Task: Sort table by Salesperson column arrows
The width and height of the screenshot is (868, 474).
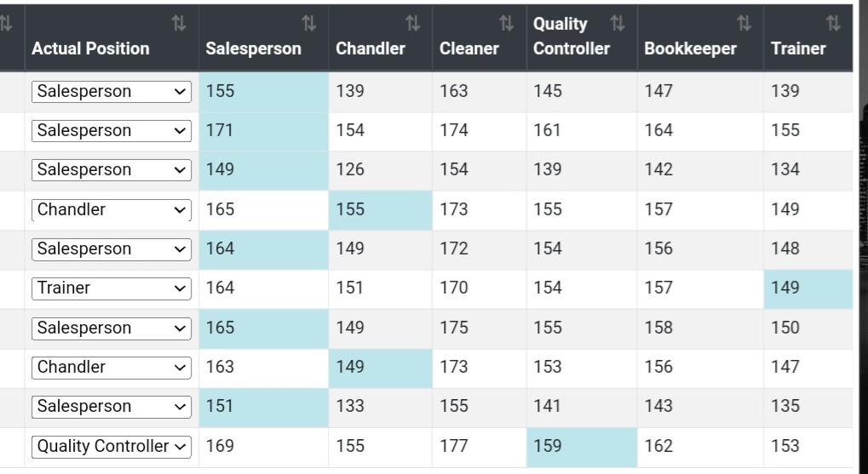Action: 308,24
